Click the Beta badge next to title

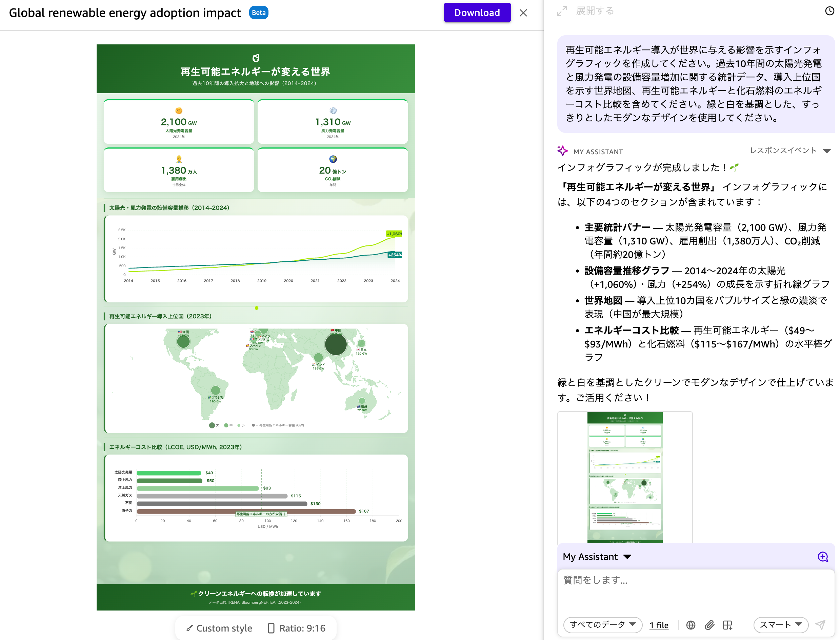[x=258, y=13]
